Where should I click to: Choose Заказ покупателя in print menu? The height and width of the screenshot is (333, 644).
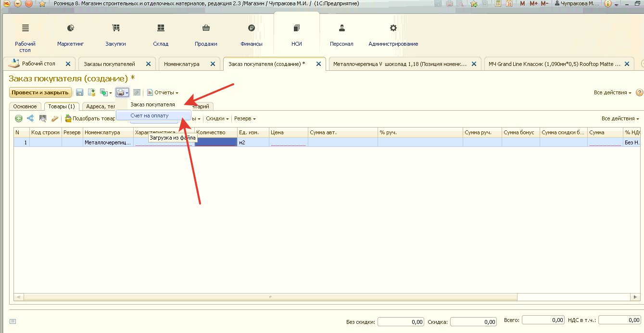coord(152,104)
